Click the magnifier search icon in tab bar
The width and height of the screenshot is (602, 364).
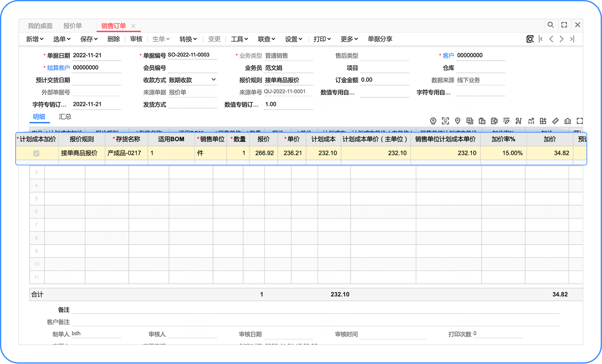(550, 25)
